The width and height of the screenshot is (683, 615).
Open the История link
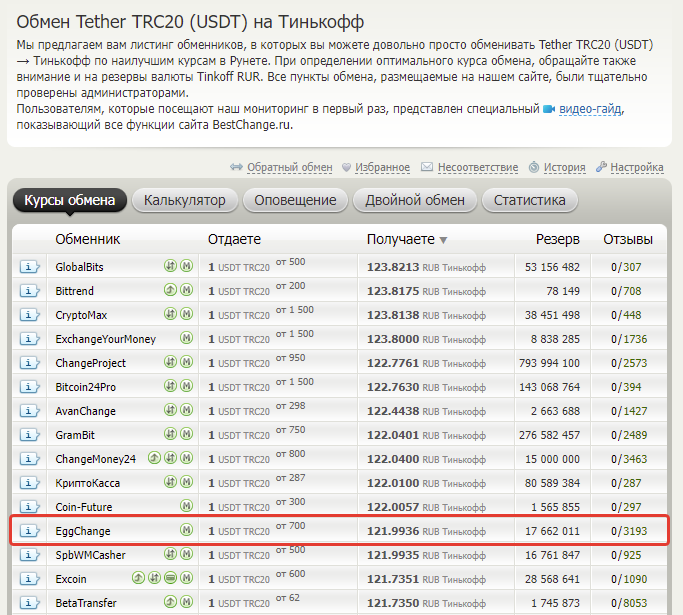click(x=564, y=168)
